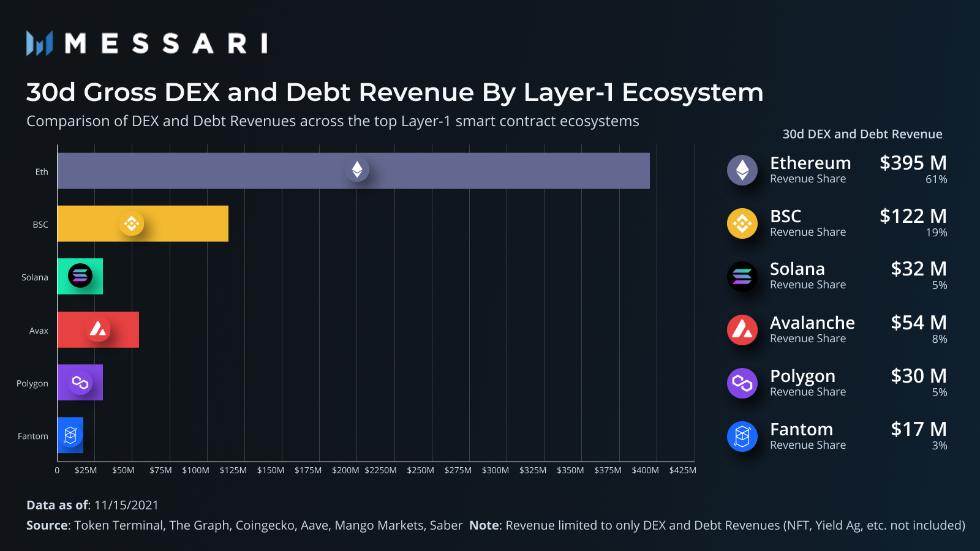Click the 'Solana' name in the legend
980x551 pixels.
[x=797, y=269]
